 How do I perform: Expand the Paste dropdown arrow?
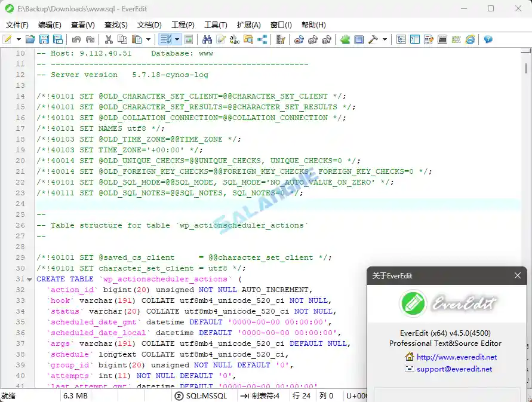pos(148,39)
